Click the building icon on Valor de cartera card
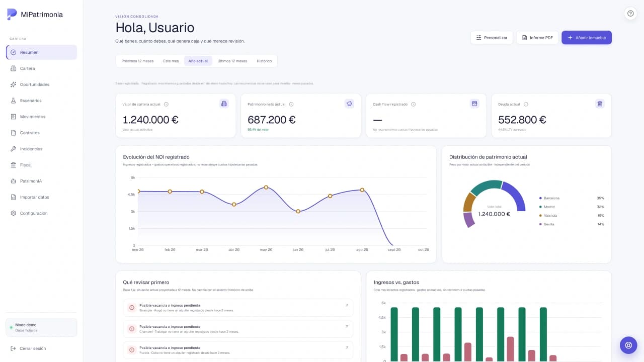Screen dimensions: 644x362 224,104
